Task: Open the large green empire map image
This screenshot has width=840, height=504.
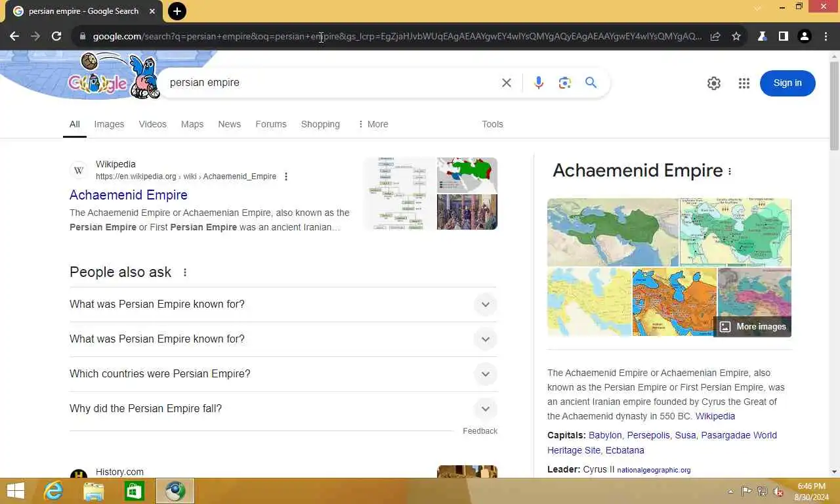Action: 612,232
